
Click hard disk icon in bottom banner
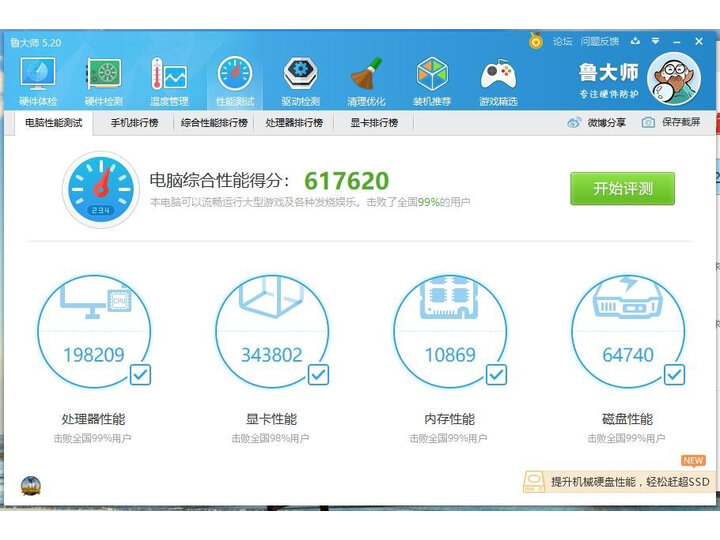coord(534,481)
